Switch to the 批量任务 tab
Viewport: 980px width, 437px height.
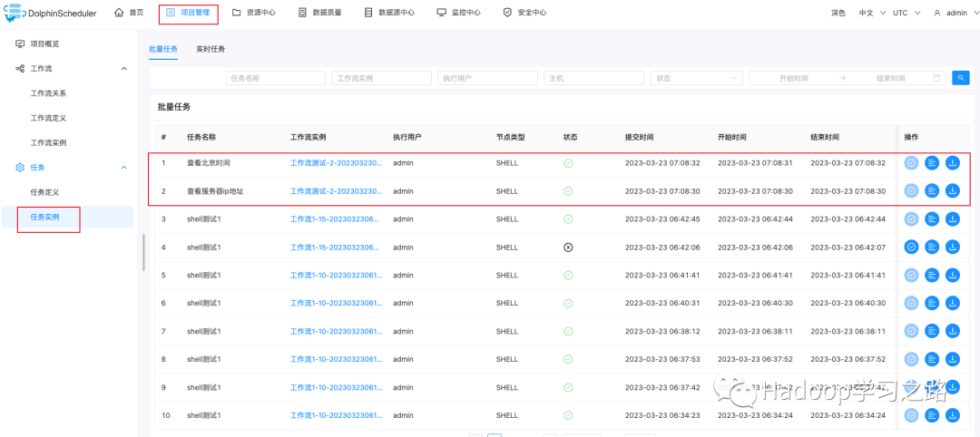tap(163, 49)
